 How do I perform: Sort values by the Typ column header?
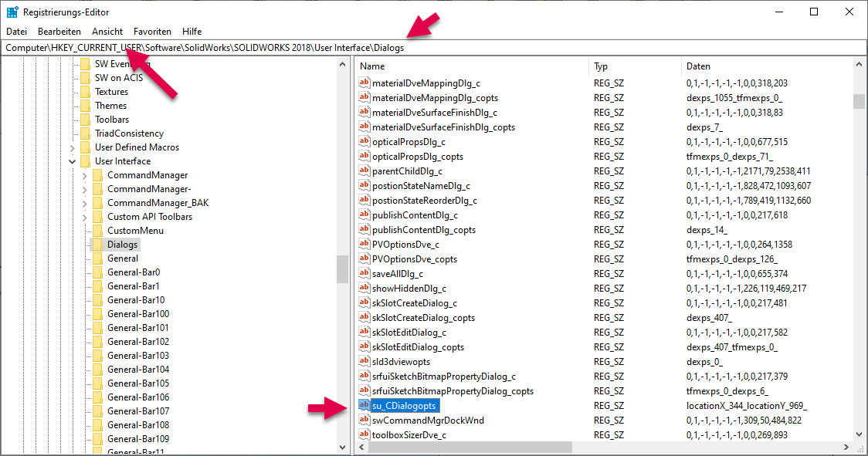pos(635,66)
